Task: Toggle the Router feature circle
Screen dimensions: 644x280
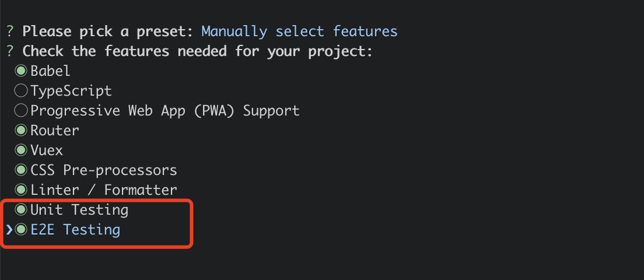Action: pos(22,131)
